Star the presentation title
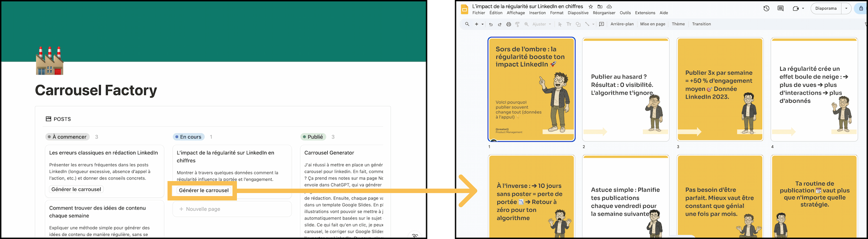This screenshot has width=868, height=239. pos(591,7)
